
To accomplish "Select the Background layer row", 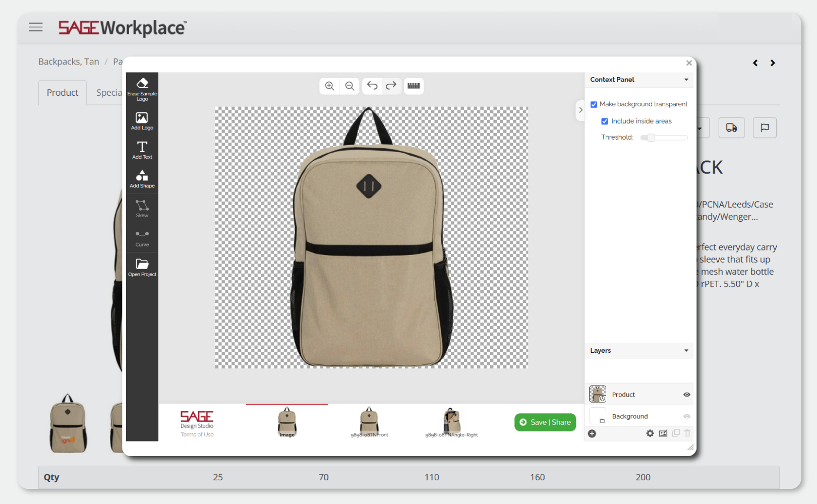I will [639, 416].
